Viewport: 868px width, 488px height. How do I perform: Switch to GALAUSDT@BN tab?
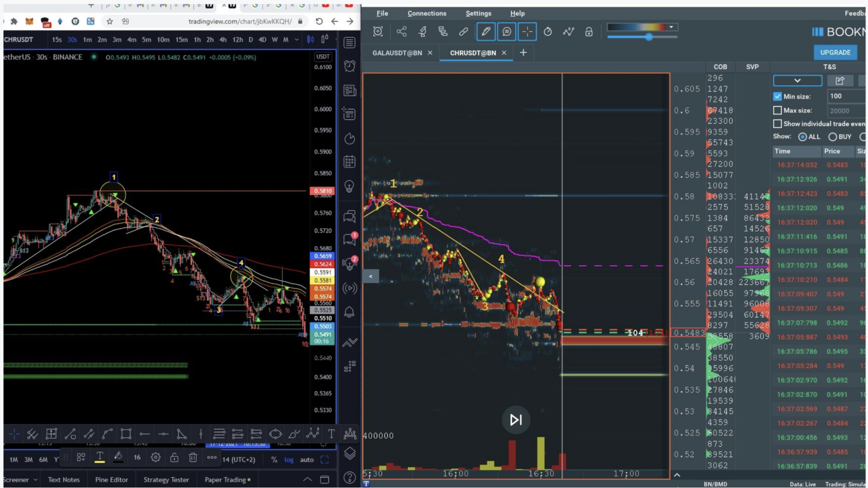point(397,53)
